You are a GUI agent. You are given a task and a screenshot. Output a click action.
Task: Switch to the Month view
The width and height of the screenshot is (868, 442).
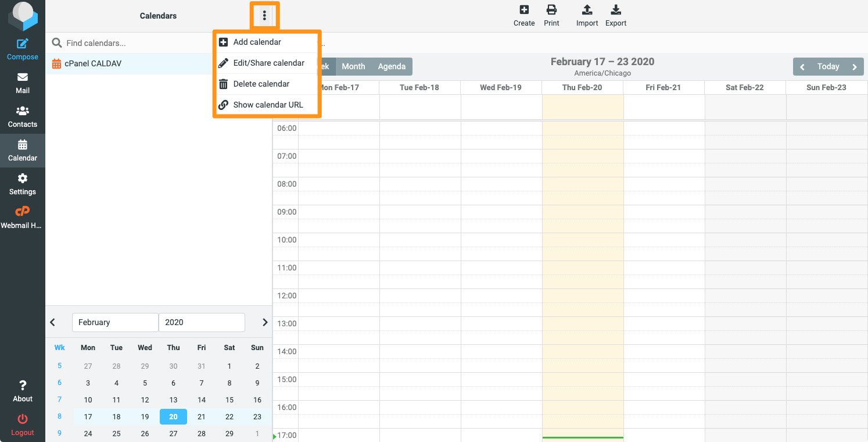point(353,66)
